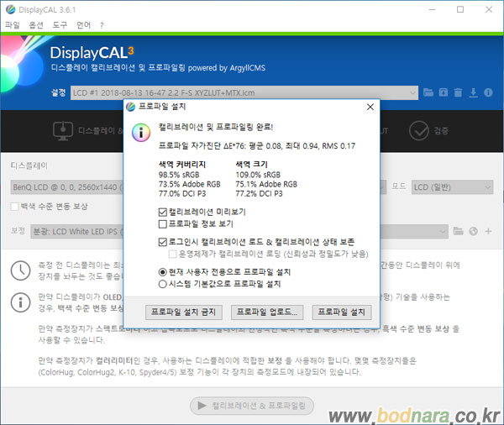Toggle 캘리브레이션 미리보기 checkbox

click(163, 212)
